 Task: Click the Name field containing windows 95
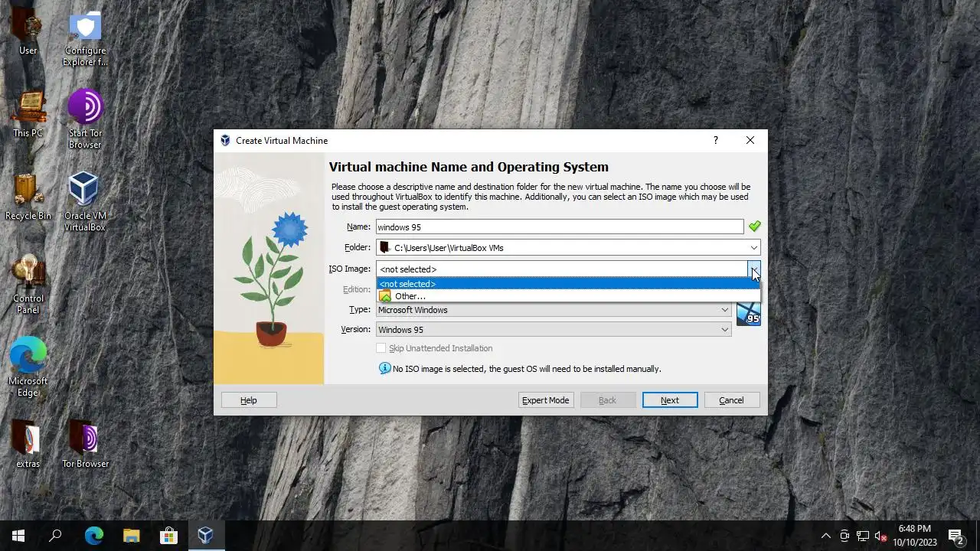(560, 227)
